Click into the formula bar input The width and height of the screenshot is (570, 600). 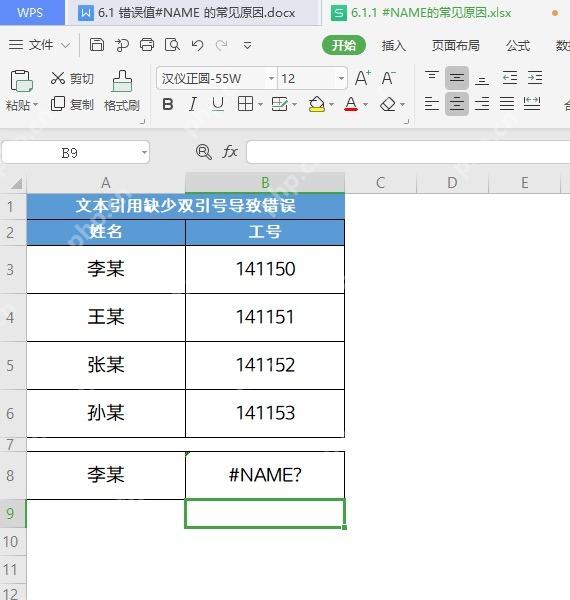[x=408, y=152]
